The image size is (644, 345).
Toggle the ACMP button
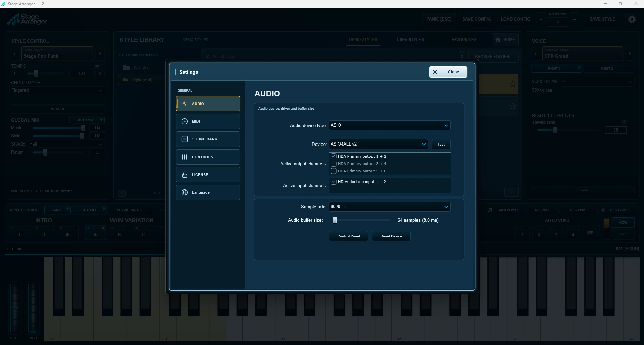[x=57, y=210]
